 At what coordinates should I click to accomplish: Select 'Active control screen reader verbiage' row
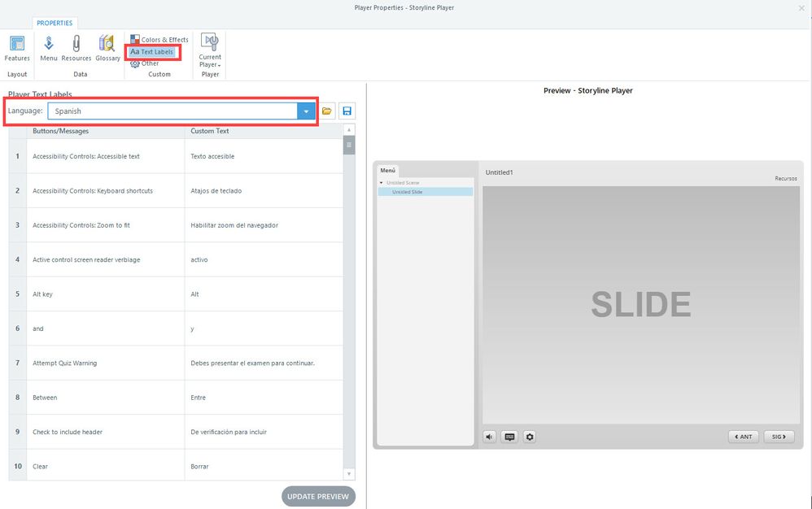[x=106, y=259]
